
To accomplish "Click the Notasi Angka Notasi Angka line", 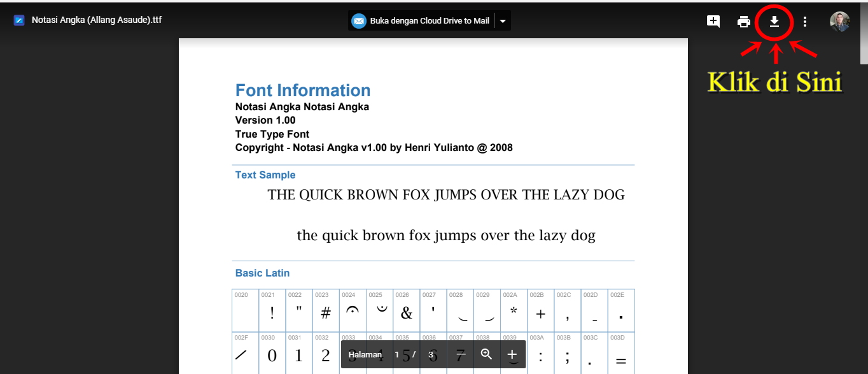I will pyautogui.click(x=302, y=107).
